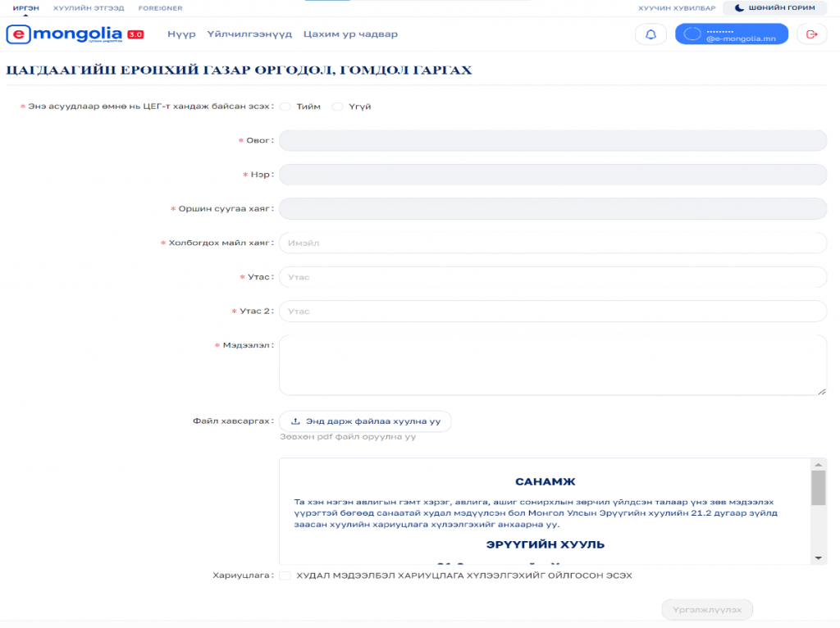840x628 pixels.
Task: Click the notice box scroll-down arrow
Action: [818, 557]
